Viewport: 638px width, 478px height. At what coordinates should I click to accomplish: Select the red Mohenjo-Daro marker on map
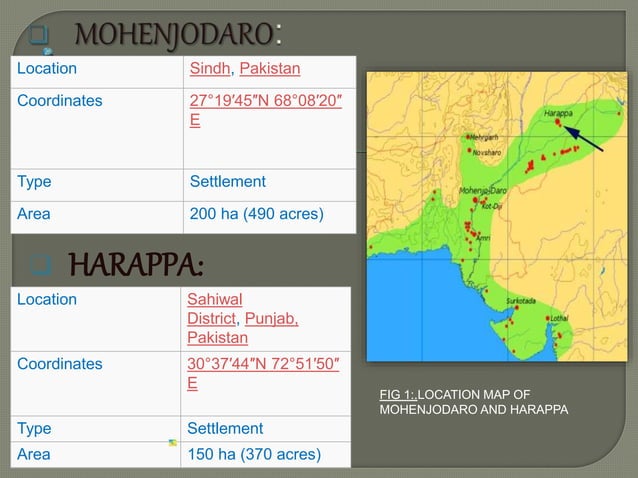point(475,200)
